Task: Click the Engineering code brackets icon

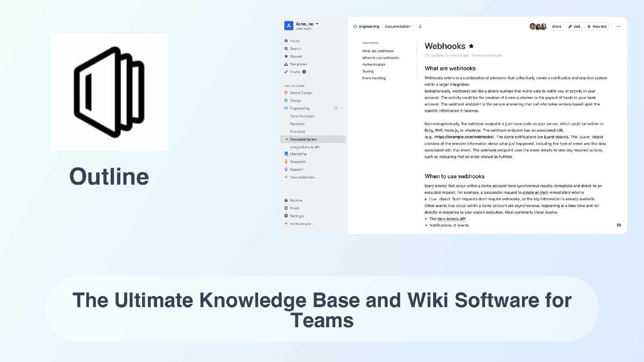Action: 287,108
